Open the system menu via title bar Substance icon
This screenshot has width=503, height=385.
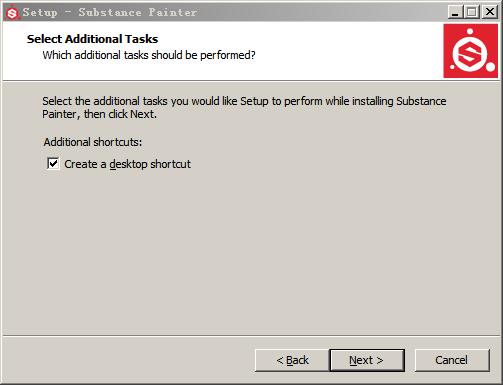pos(12,13)
